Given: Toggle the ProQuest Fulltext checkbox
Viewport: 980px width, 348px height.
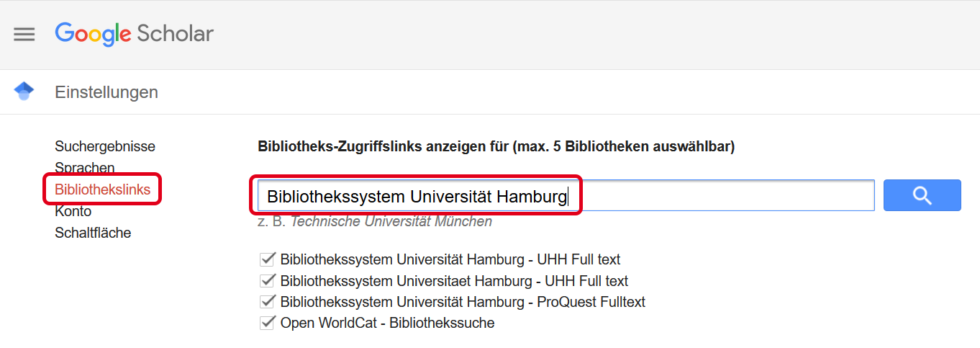Looking at the screenshot, I should point(268,301).
